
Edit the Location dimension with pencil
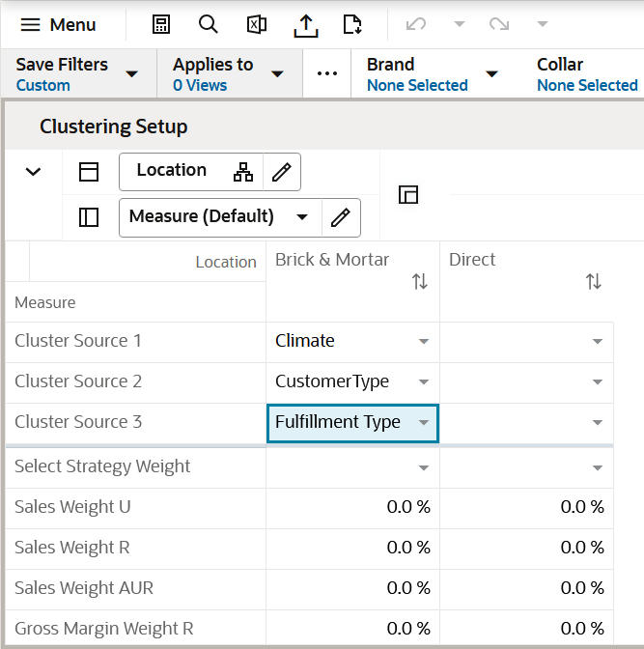tap(282, 172)
